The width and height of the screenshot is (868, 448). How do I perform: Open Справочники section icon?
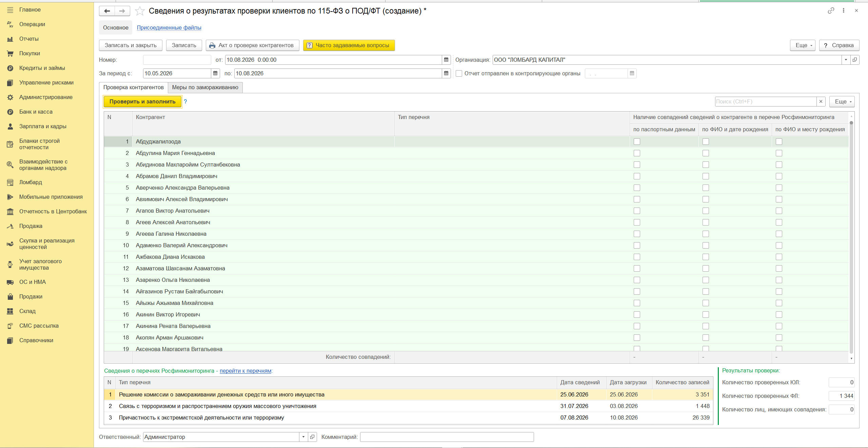pyautogui.click(x=10, y=340)
